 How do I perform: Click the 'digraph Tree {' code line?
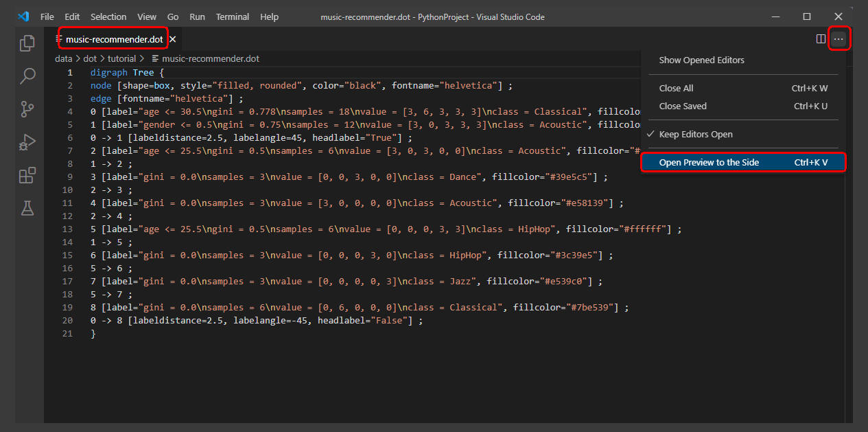(128, 72)
